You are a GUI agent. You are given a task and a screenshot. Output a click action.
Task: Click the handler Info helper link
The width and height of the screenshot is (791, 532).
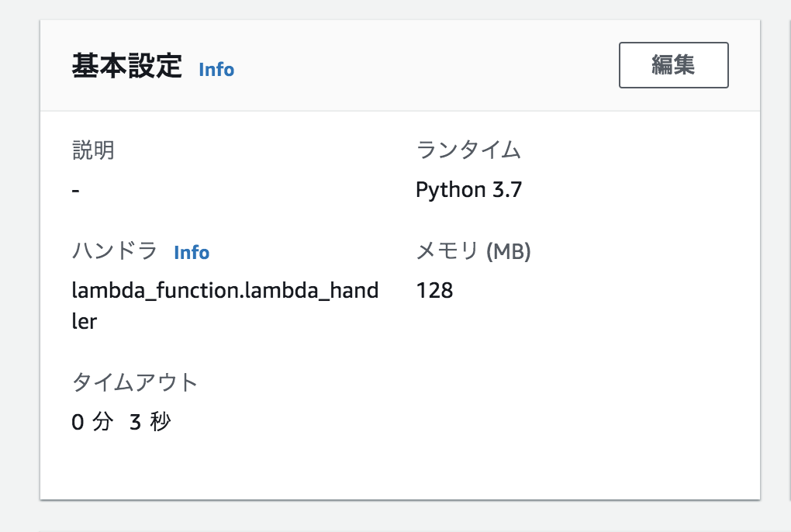pyautogui.click(x=192, y=252)
